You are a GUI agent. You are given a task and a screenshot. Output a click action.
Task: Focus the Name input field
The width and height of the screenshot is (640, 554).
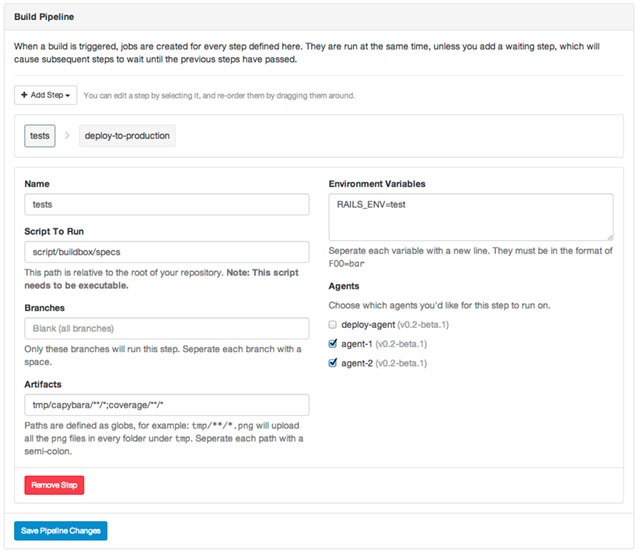167,205
